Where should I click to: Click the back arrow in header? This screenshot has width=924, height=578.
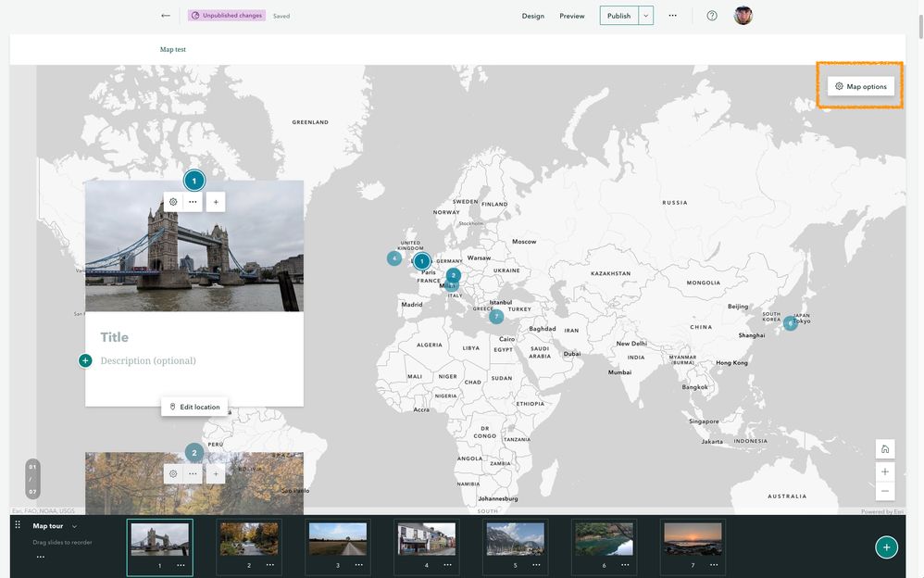tap(166, 16)
